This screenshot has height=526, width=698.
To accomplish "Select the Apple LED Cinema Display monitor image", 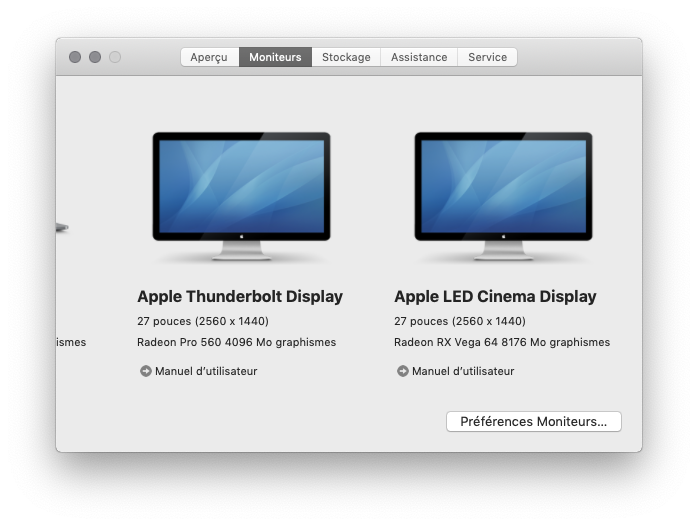I will click(503, 196).
